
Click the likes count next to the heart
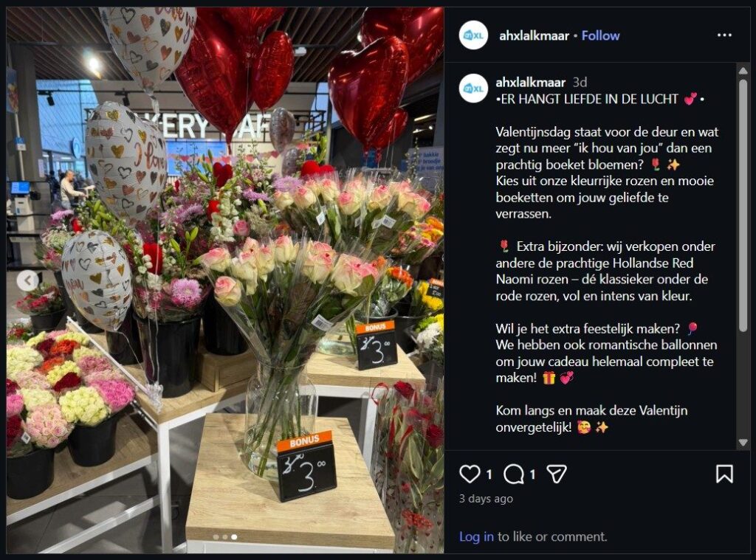point(489,474)
